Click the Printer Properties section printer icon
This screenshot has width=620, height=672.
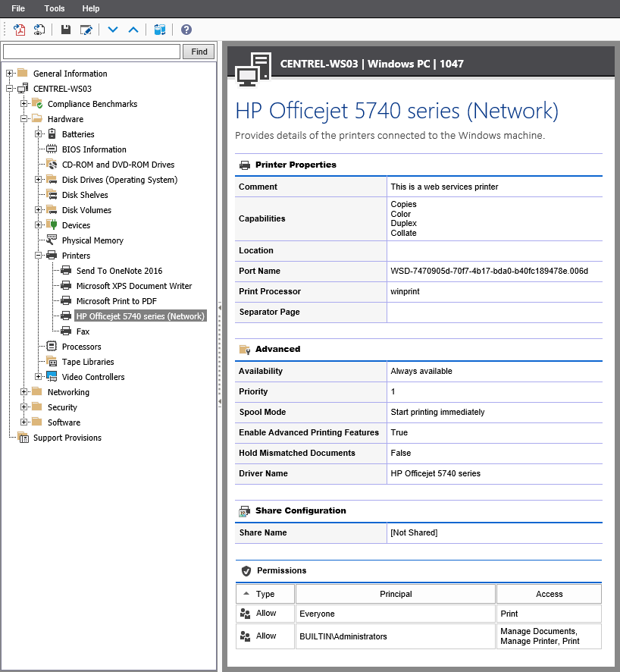click(245, 165)
